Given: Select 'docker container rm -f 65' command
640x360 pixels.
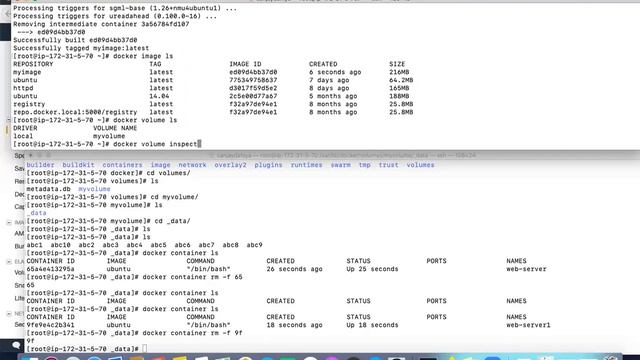Looking at the screenshot, I should click(192, 277).
